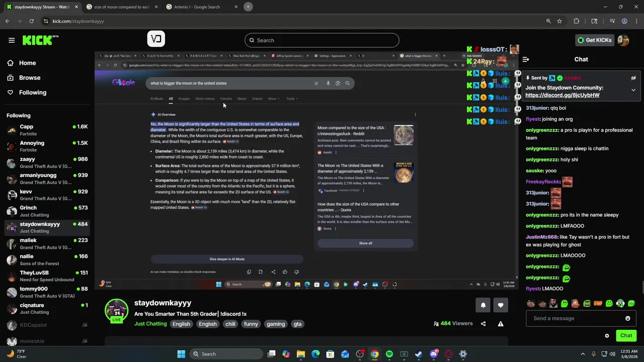Open the emoji picker in chat input
The height and width of the screenshot is (362, 644).
tap(628, 318)
